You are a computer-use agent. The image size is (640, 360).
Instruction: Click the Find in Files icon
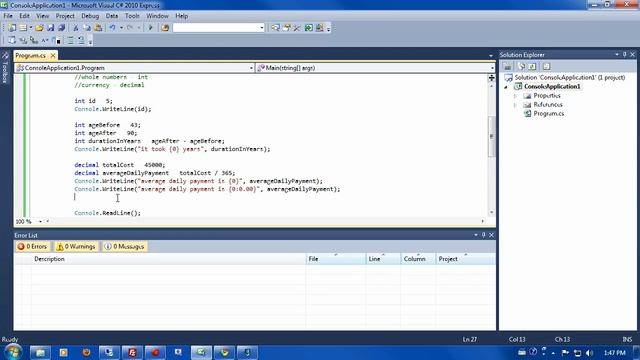tap(165, 28)
